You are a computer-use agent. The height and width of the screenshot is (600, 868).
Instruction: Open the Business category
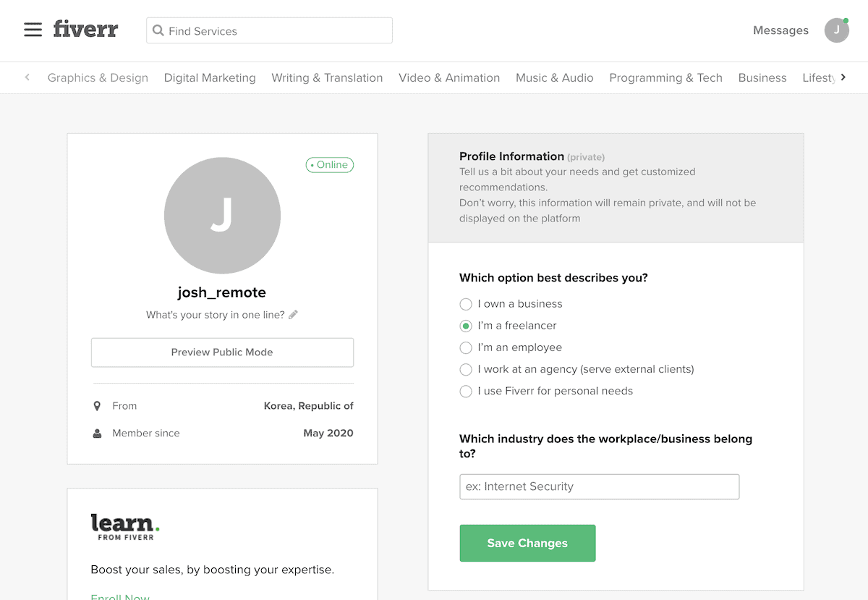point(762,77)
